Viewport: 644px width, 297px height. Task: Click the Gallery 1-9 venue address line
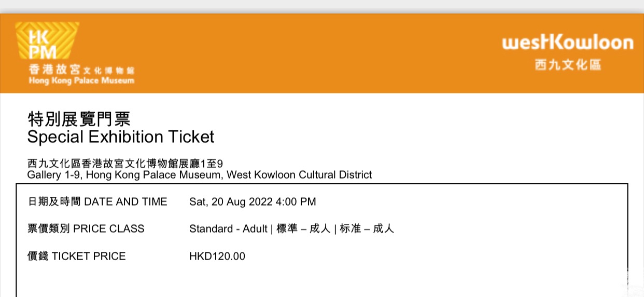[x=199, y=175]
